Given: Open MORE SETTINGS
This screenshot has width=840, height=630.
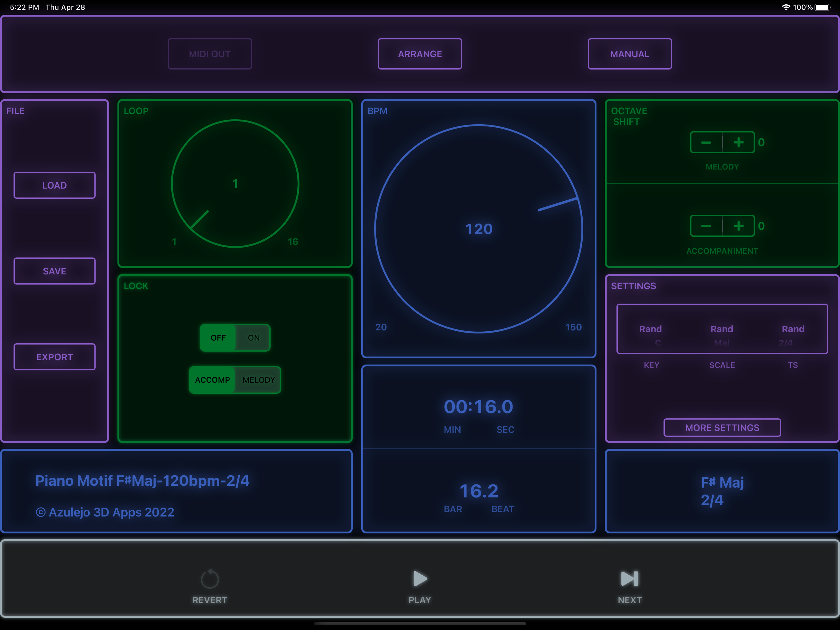Looking at the screenshot, I should tap(722, 428).
